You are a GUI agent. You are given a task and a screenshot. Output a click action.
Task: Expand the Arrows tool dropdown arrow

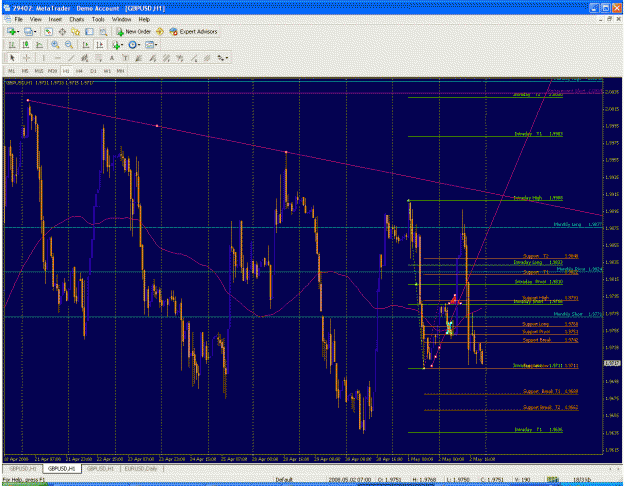pos(227,58)
